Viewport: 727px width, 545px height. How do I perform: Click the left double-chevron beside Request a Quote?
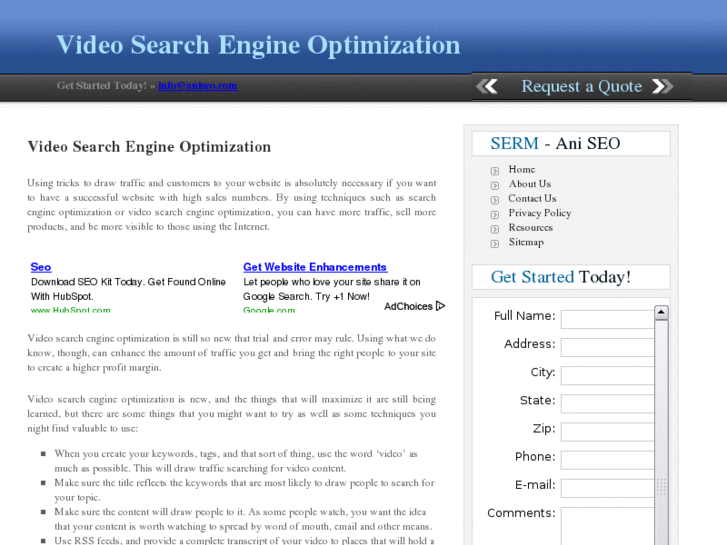point(486,86)
